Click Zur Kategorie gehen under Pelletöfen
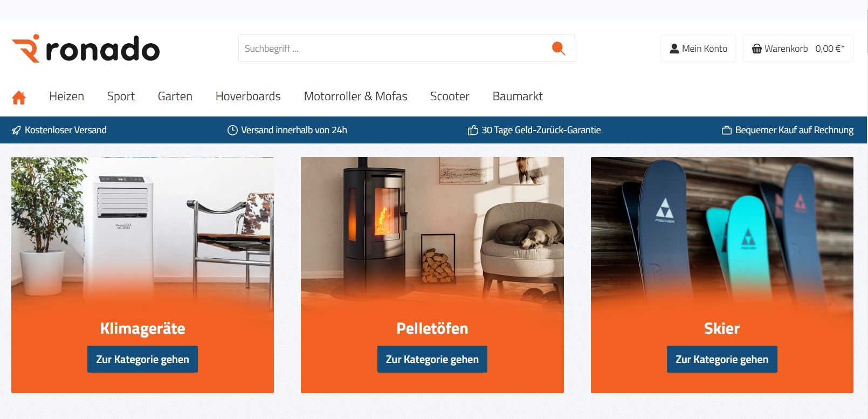Image resolution: width=868 pixels, height=419 pixels. click(432, 359)
